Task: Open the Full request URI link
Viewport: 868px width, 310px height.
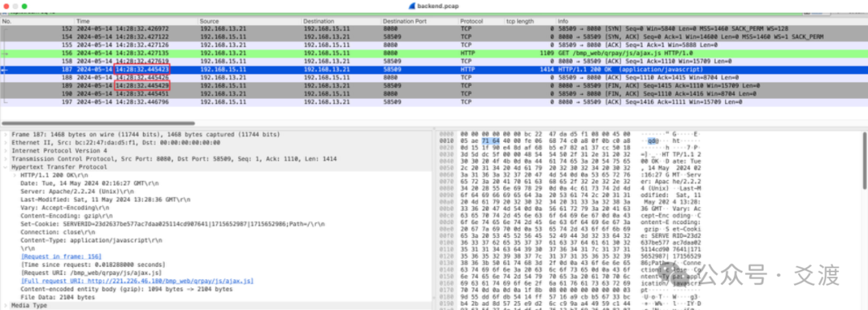Action: tap(137, 280)
